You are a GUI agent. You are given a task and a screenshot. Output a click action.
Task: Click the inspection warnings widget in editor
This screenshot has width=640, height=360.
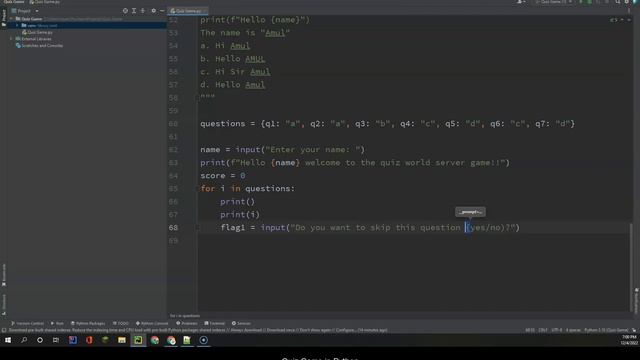613,20
